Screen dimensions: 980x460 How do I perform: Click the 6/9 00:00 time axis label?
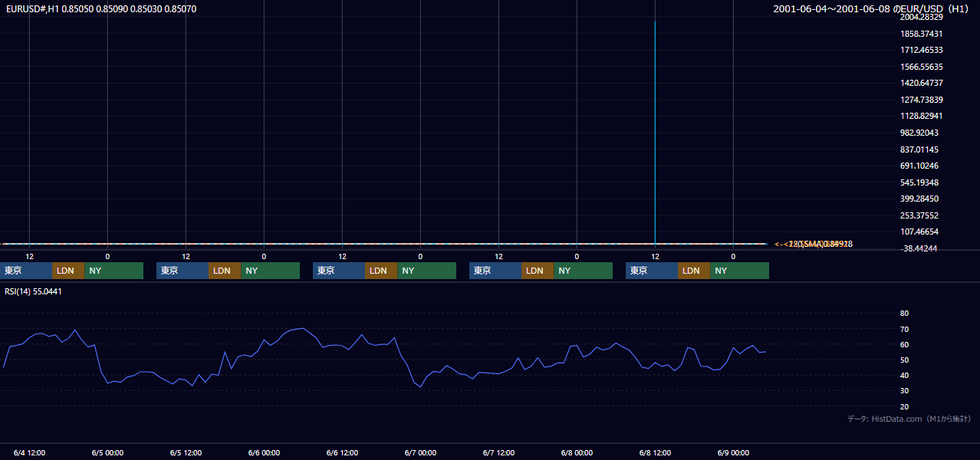(x=733, y=453)
